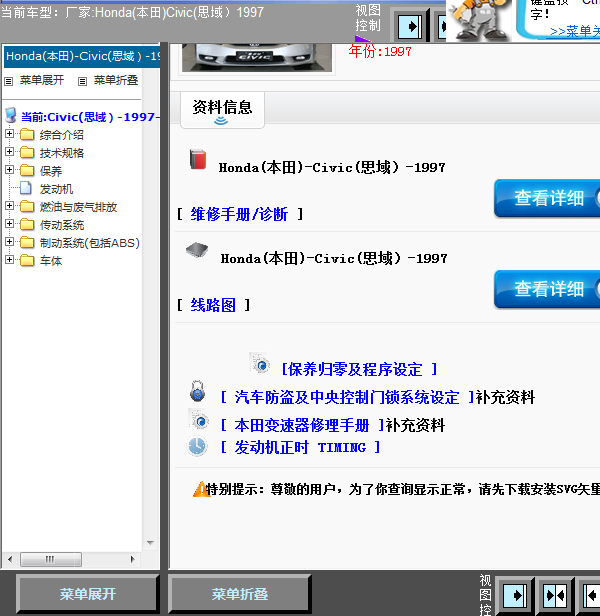The height and width of the screenshot is (616, 600).
Task: Click 查看详细 button for repair manual
Action: [547, 198]
